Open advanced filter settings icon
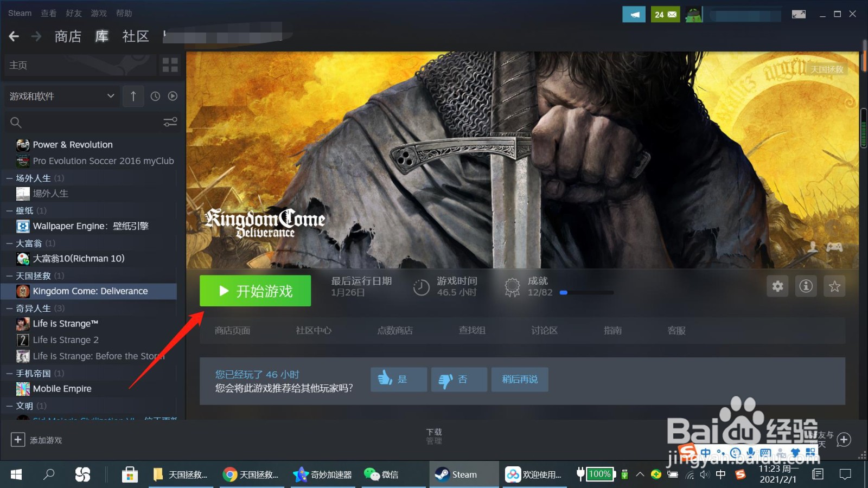 coord(170,122)
